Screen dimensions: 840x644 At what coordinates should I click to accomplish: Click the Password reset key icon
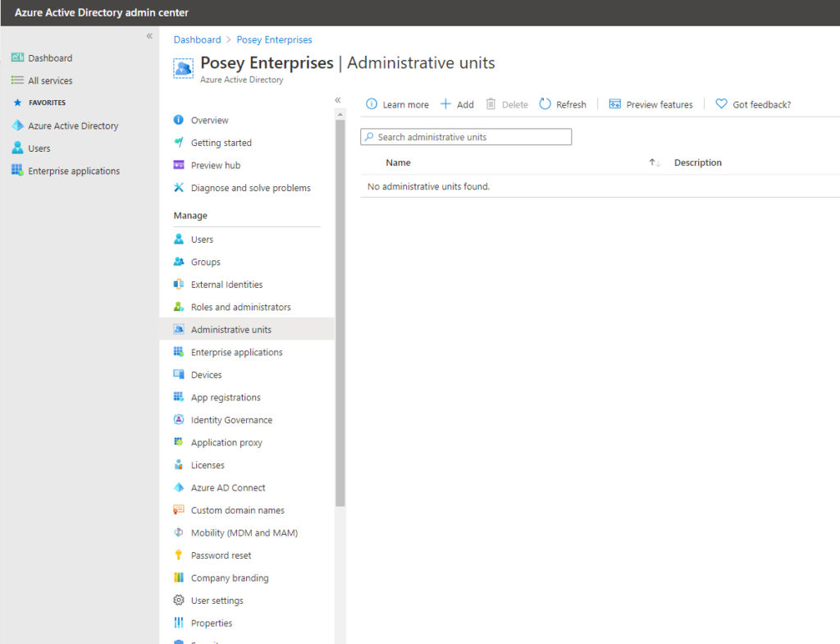178,555
